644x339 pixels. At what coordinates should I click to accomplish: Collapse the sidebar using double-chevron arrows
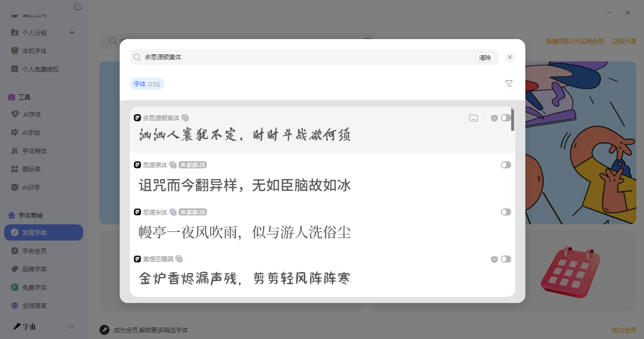click(71, 327)
